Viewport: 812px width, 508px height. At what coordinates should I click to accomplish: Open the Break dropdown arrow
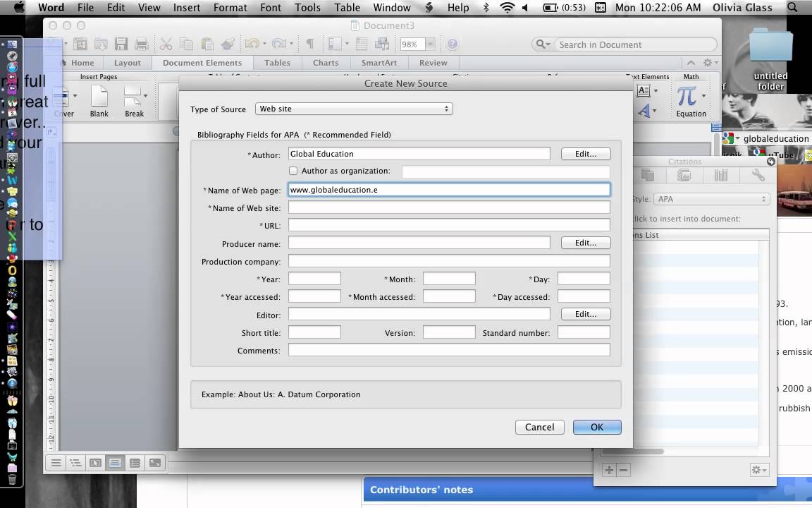pos(145,95)
